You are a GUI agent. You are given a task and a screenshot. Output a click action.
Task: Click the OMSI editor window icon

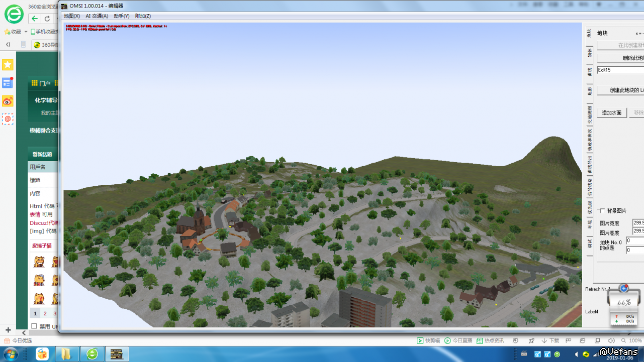(64, 6)
